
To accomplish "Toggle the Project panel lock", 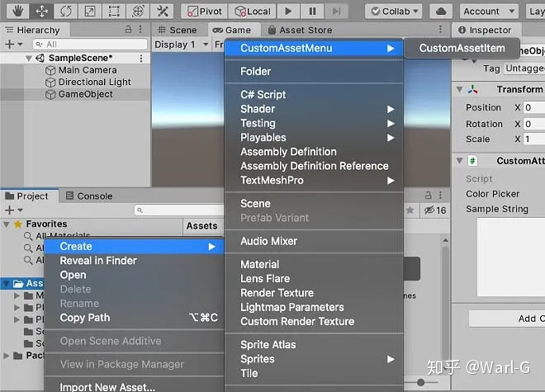I will coord(429,196).
